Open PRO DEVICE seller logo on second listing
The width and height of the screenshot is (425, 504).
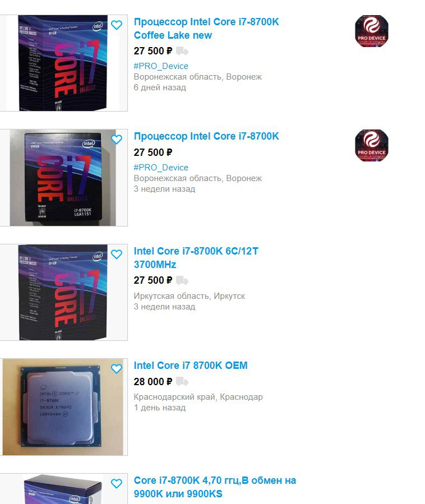tap(371, 146)
